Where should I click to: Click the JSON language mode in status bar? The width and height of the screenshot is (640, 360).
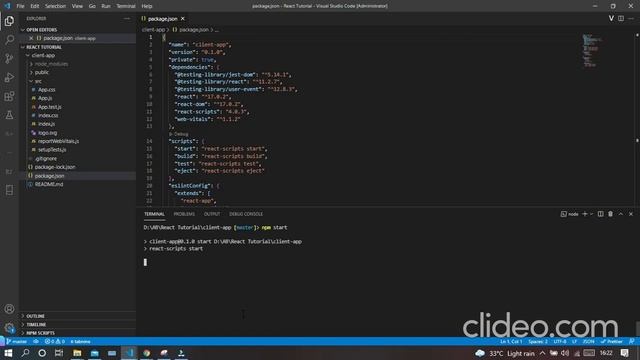[x=588, y=341]
